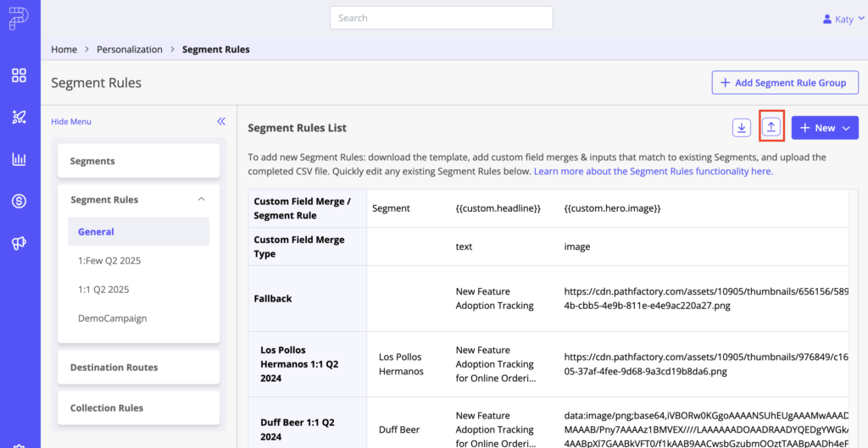Click the {{custom.hero.image}} column header

pyautogui.click(x=612, y=208)
